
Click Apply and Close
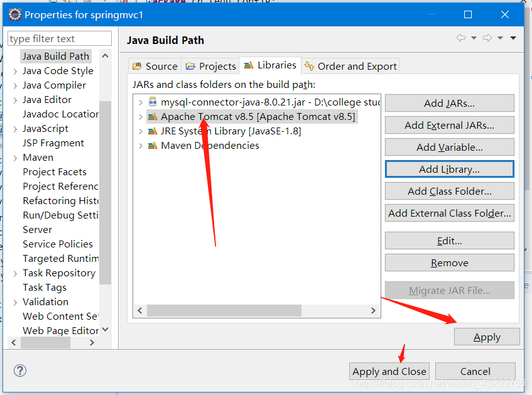pyautogui.click(x=389, y=372)
